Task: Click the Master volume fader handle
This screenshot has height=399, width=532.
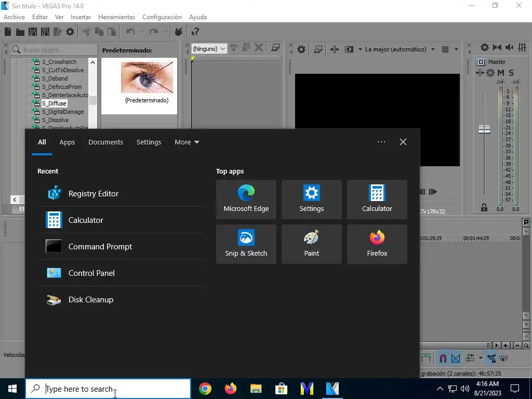Action: click(484, 129)
